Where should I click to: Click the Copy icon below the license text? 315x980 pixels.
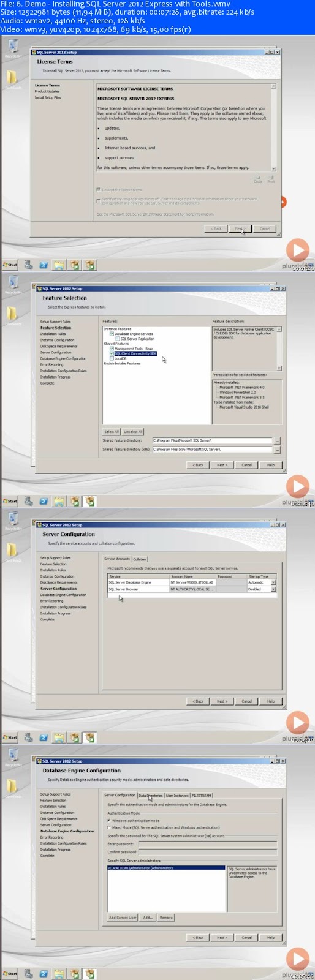258,178
